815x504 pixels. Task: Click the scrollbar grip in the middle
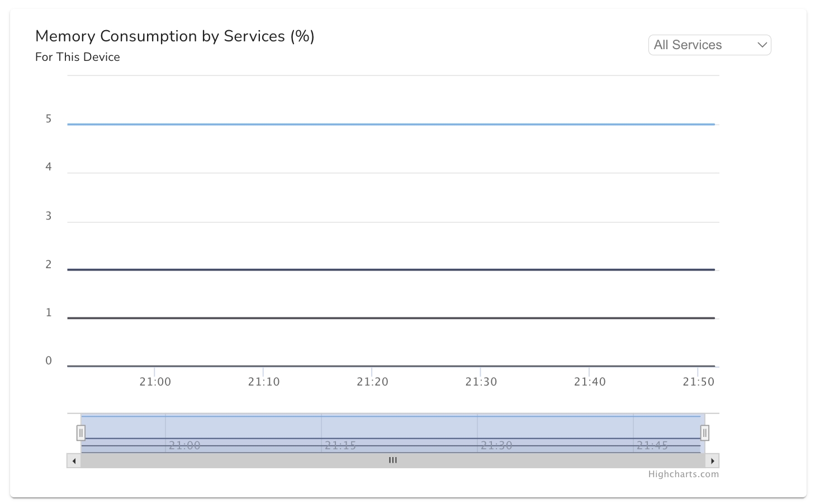click(393, 460)
